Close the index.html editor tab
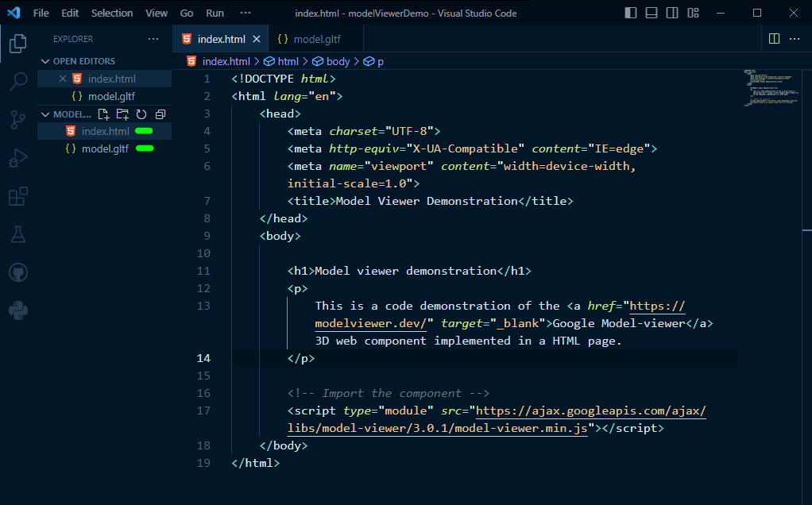Viewport: 812px width, 505px height. coord(257,39)
